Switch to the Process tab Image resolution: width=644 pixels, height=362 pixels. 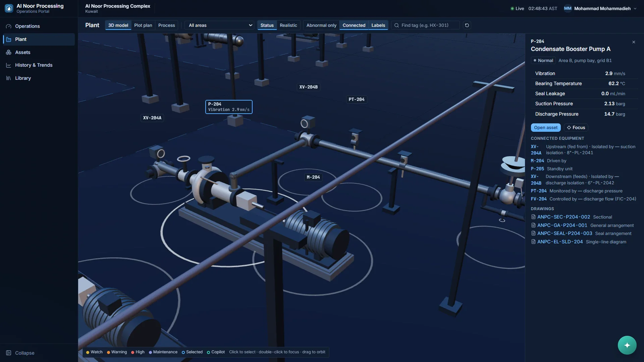pyautogui.click(x=167, y=25)
